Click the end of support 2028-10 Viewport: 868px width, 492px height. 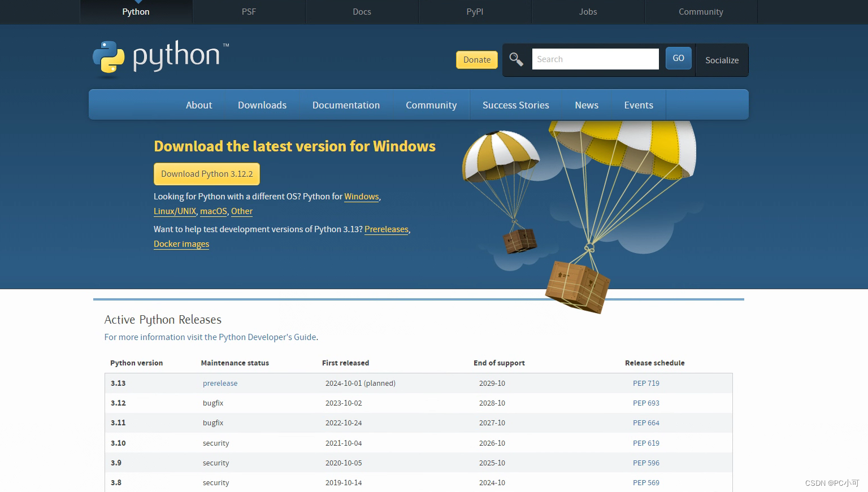click(492, 403)
